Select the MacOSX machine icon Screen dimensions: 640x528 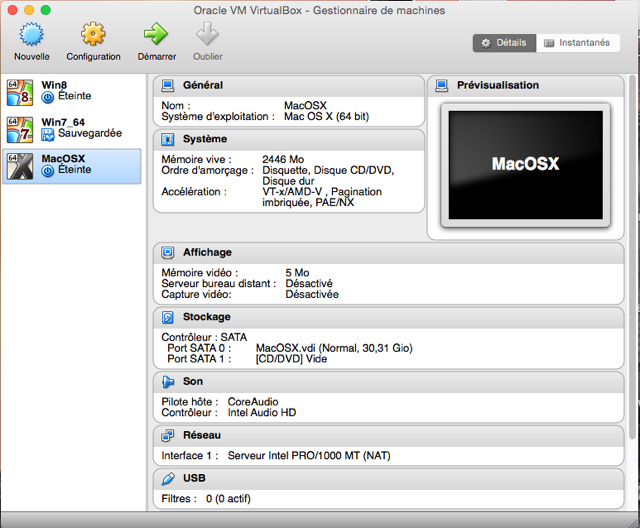(20, 166)
